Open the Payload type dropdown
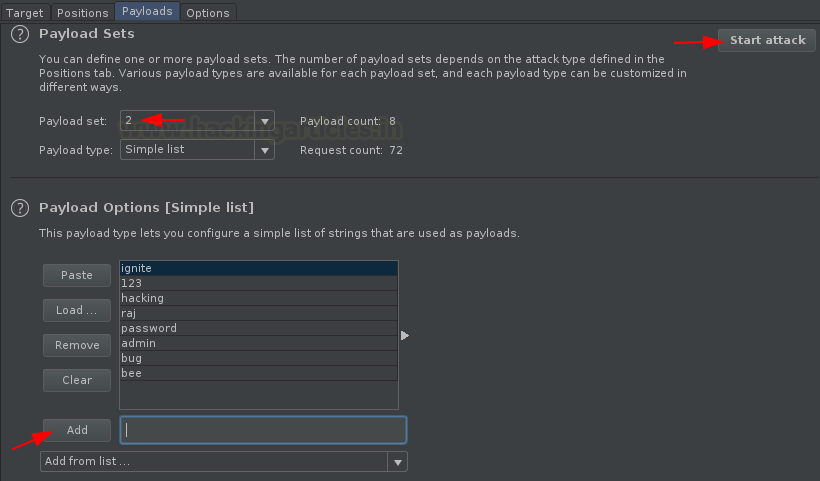This screenshot has height=481, width=820. pyautogui.click(x=264, y=150)
